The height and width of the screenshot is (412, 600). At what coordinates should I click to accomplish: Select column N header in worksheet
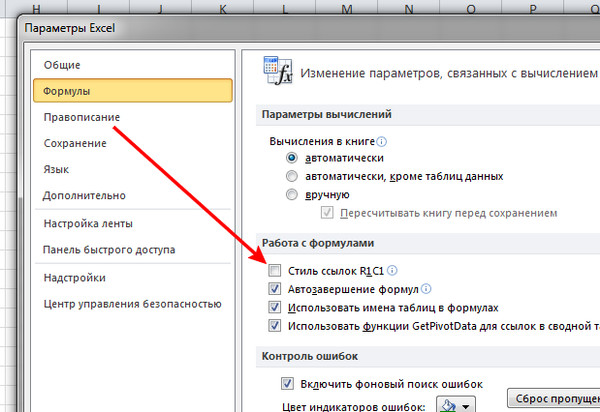(409, 8)
